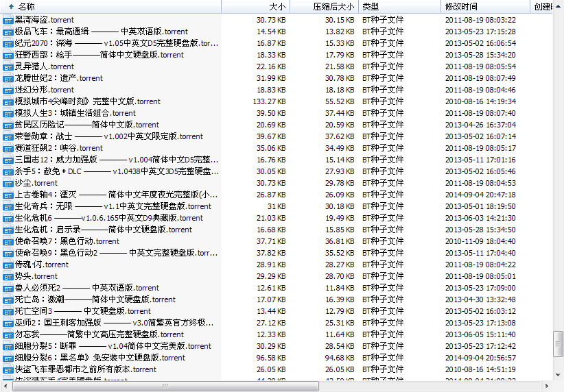Click compressed size 55.52 KB

click(x=340, y=101)
